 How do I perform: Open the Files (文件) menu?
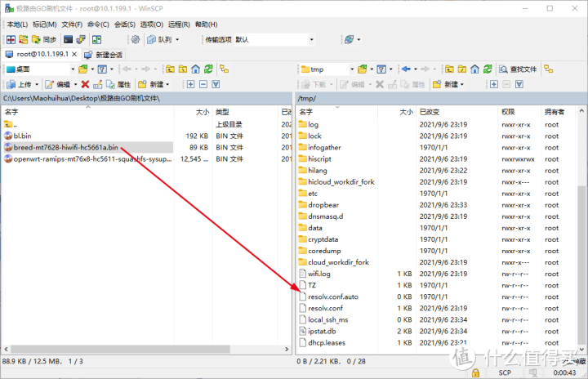72,25
